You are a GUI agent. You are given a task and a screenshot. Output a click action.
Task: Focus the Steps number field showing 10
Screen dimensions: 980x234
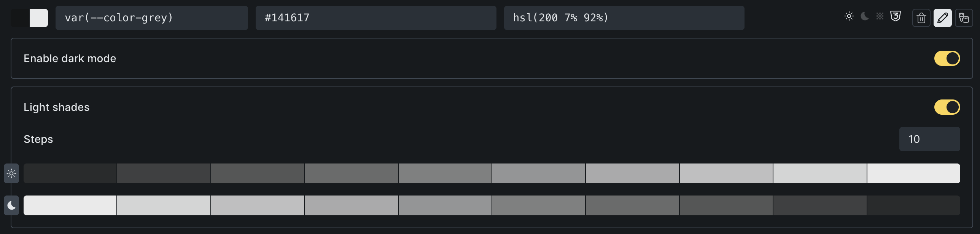(x=929, y=139)
